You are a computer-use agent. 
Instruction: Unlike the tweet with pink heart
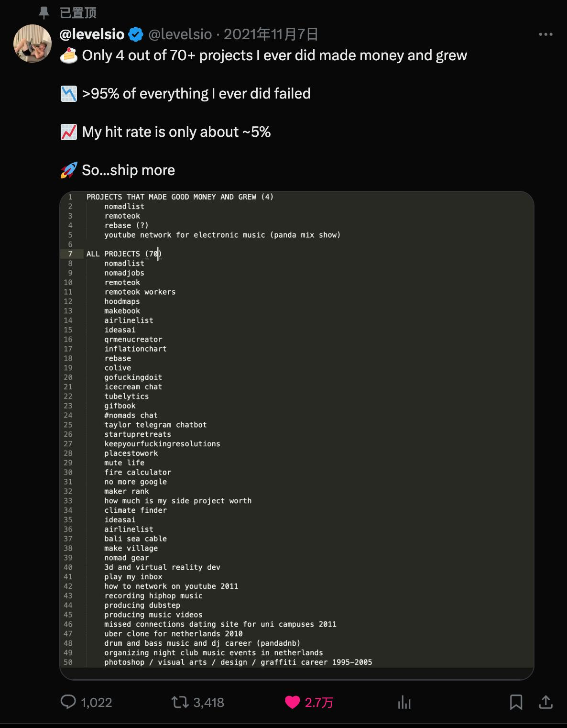click(x=292, y=702)
